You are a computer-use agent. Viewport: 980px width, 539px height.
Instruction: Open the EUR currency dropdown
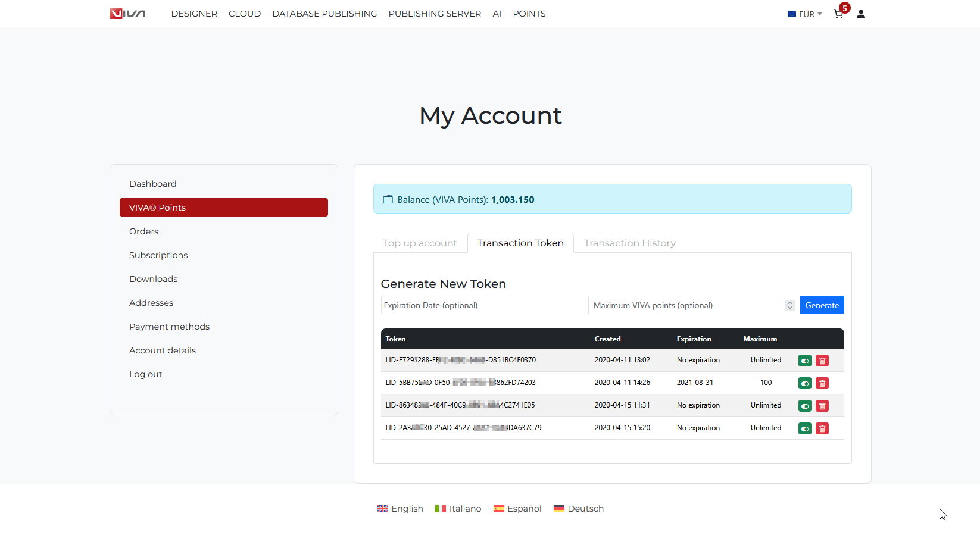[x=804, y=14]
